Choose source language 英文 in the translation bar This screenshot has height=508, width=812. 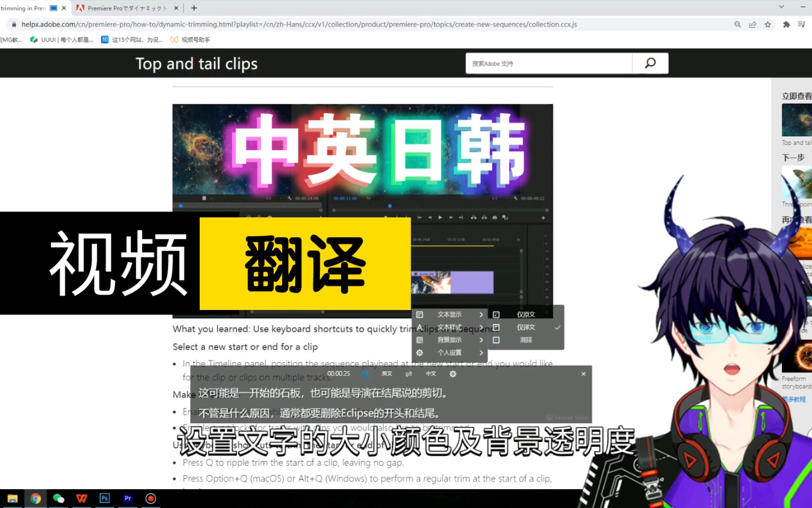(x=387, y=373)
